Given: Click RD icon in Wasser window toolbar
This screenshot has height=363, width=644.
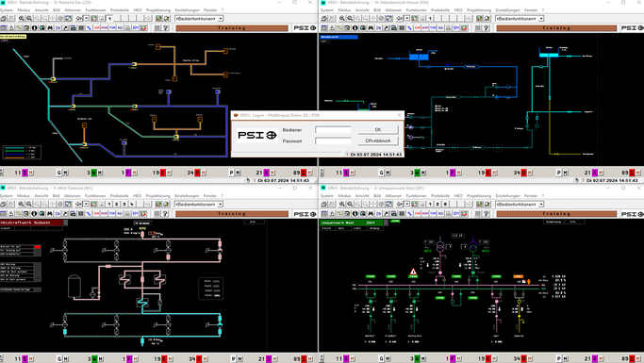Looking at the screenshot, I should [440, 28].
